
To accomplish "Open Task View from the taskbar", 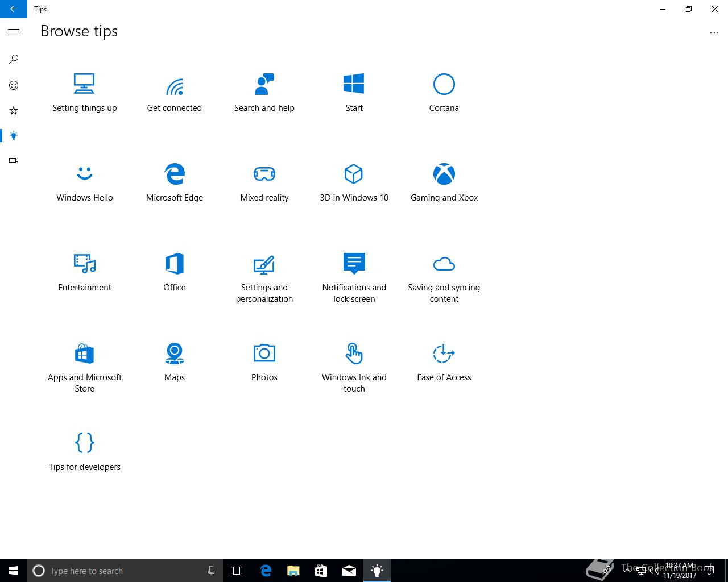I will click(x=237, y=571).
